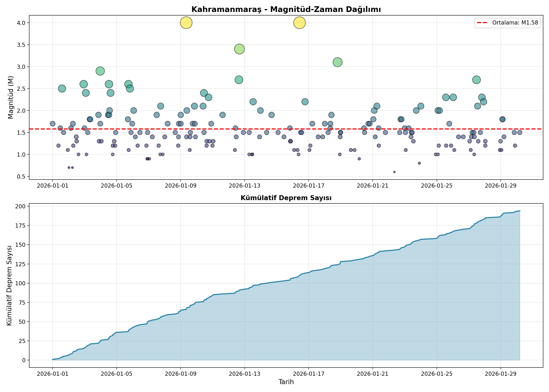Click '2026-01-09' under the cumulative chart

pyautogui.click(x=181, y=374)
